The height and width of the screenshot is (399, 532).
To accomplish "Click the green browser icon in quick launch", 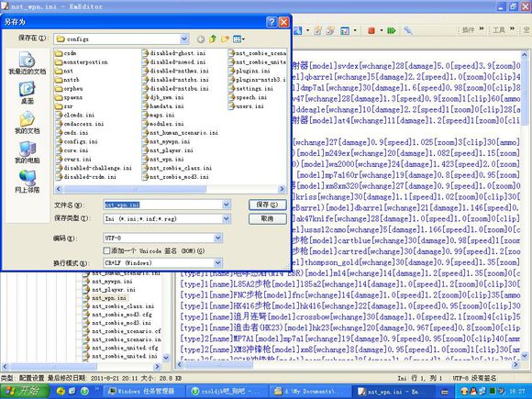I will (84, 391).
